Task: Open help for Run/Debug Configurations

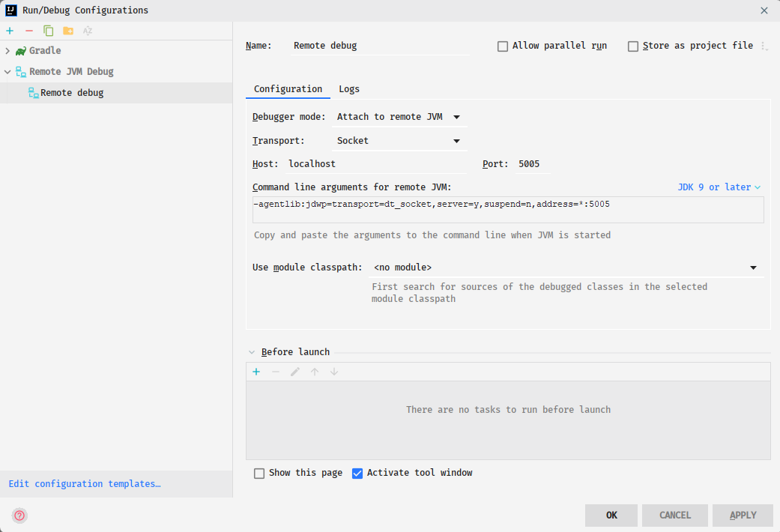Action: tap(19, 516)
